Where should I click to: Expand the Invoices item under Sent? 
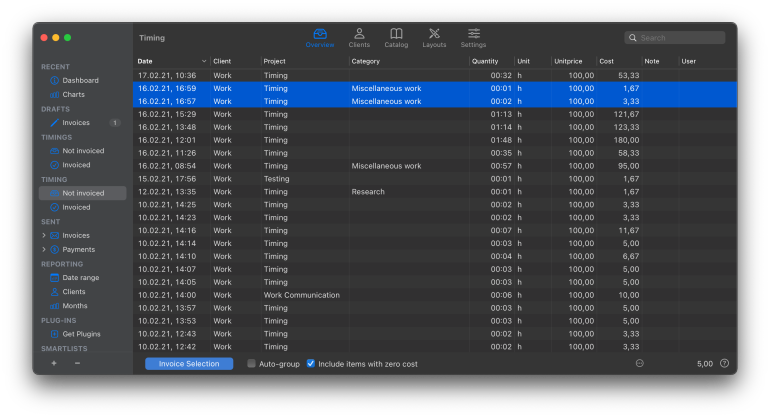[43, 235]
